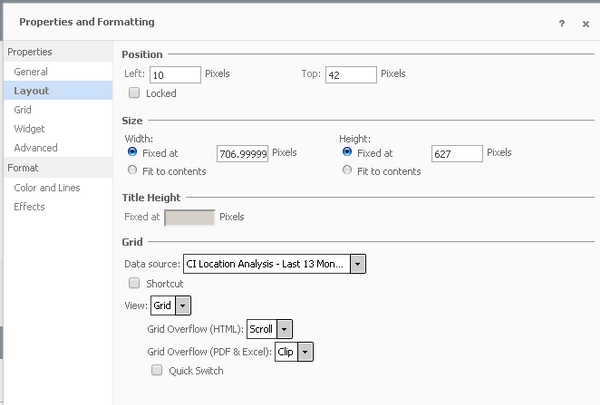Open the Effects format section
The width and height of the screenshot is (600, 405).
30,206
